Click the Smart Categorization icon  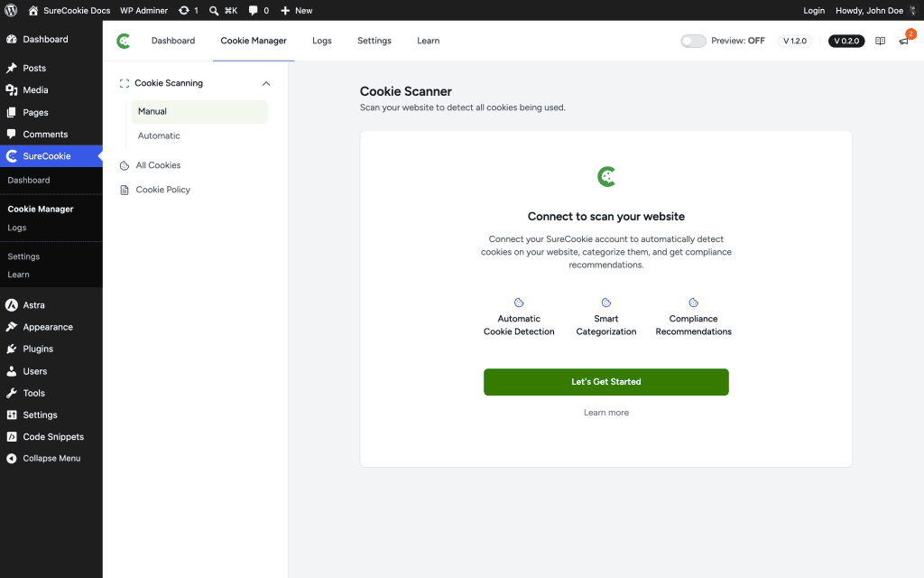(x=605, y=303)
